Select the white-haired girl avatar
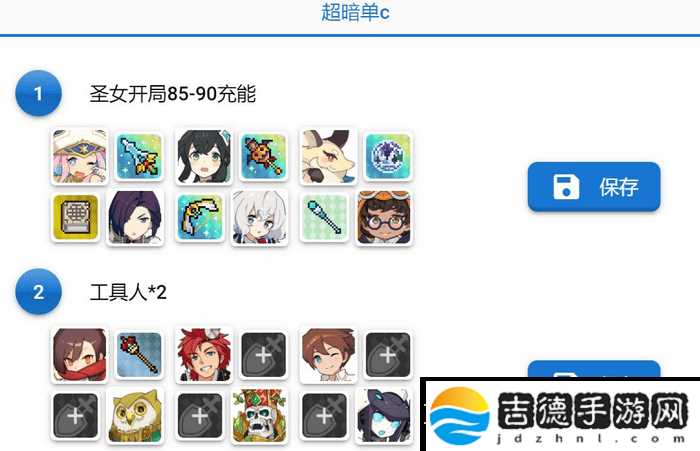Viewport: 700px width, 451px height. [x=260, y=217]
